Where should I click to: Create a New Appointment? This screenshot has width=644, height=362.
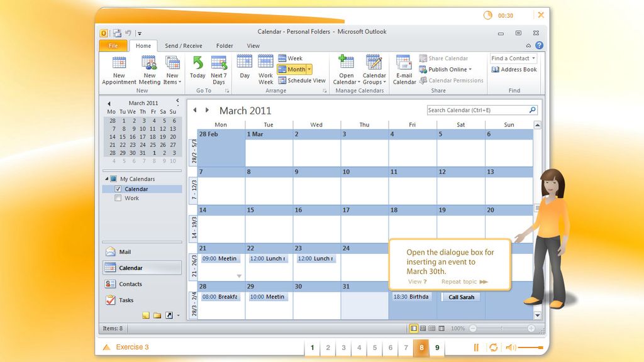tap(119, 70)
